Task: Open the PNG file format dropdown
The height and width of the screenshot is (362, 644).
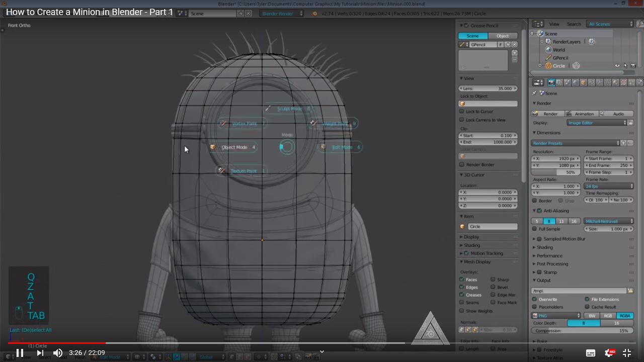Action: (556, 316)
